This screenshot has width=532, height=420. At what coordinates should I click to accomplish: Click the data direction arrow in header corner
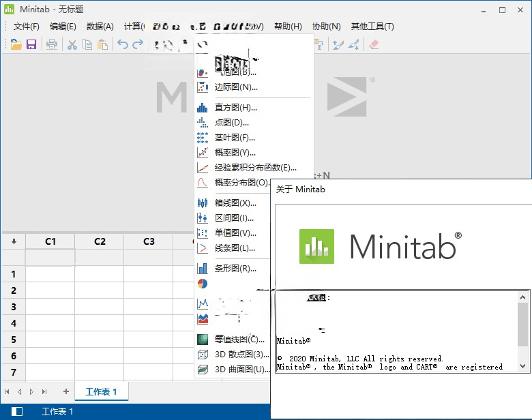[14, 241]
